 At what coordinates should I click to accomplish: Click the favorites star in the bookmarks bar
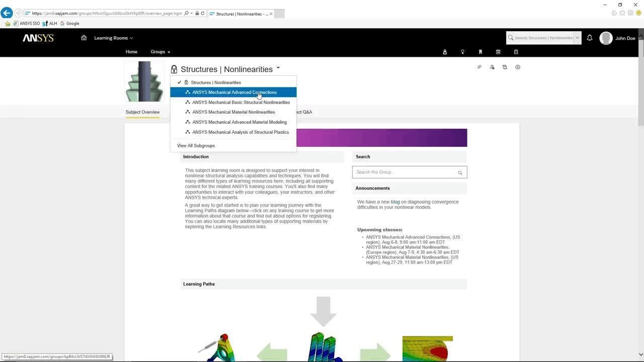8,23
